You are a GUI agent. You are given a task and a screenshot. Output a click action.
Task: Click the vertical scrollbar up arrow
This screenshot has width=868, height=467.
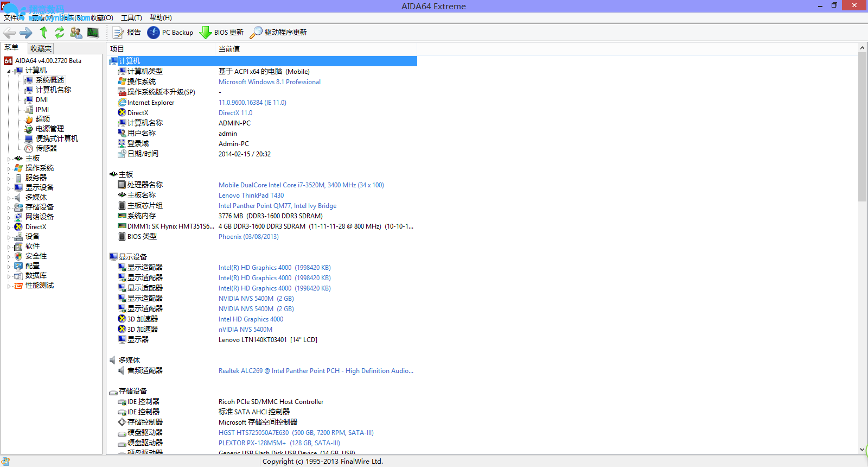coord(862,48)
